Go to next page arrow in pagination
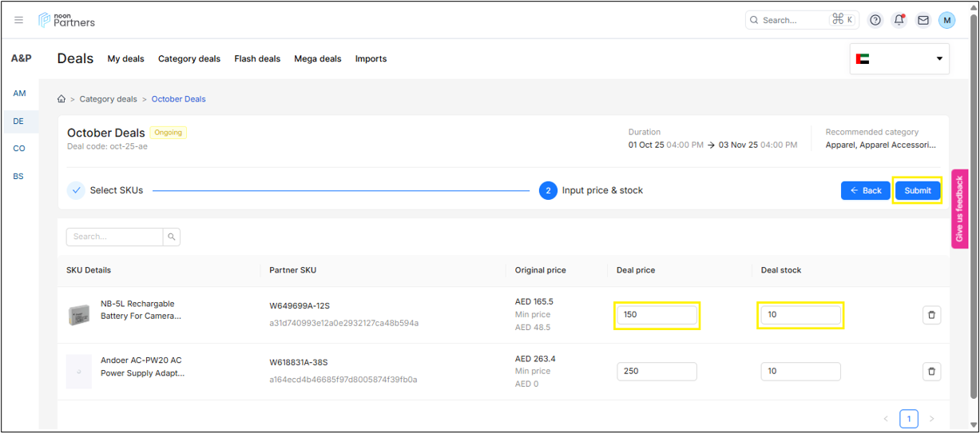This screenshot has width=980, height=434. coord(931,419)
